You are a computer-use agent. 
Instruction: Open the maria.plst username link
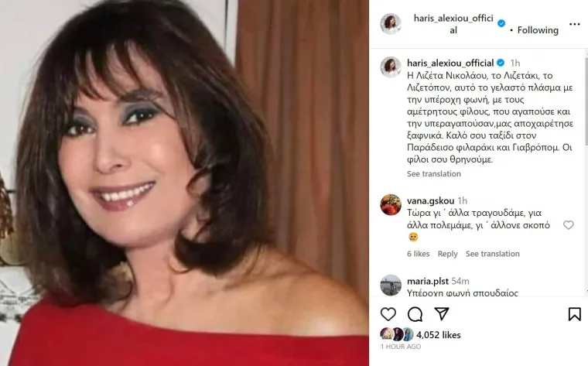[x=428, y=281]
